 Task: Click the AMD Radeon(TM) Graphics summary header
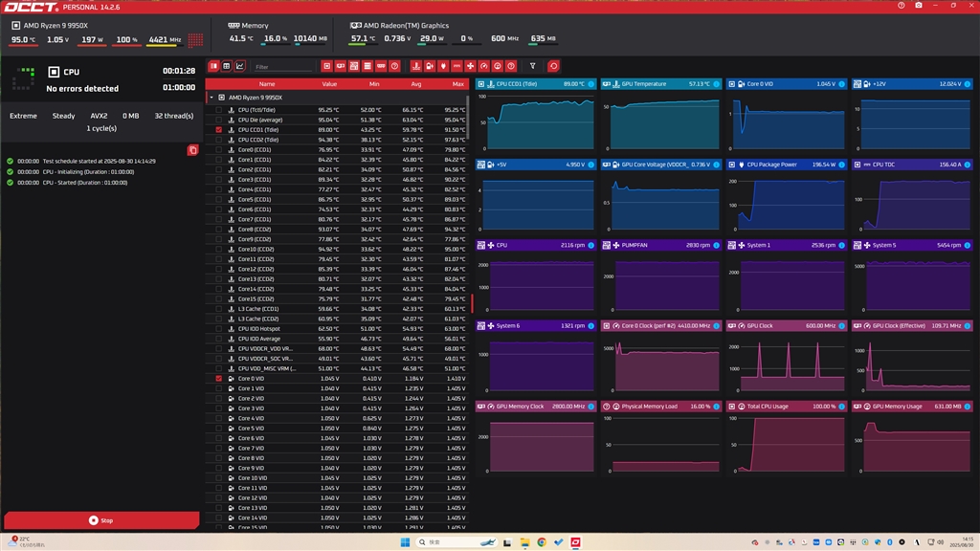pos(400,26)
